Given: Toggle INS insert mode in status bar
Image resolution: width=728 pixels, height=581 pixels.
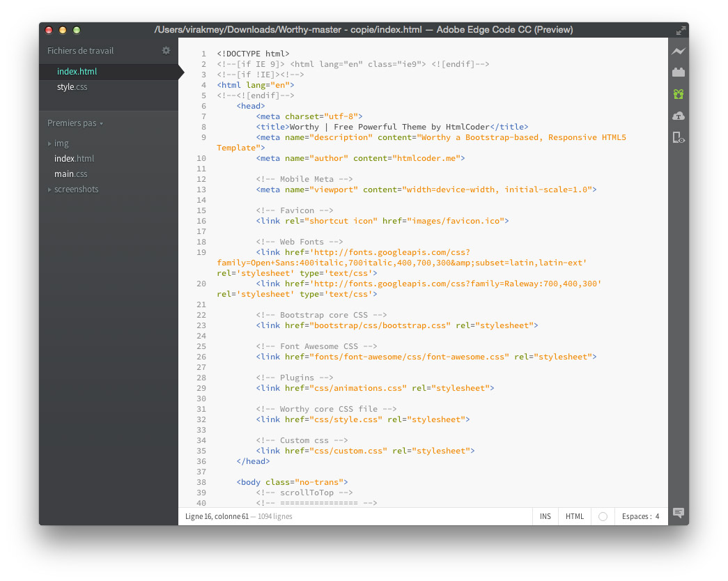Looking at the screenshot, I should pos(545,516).
